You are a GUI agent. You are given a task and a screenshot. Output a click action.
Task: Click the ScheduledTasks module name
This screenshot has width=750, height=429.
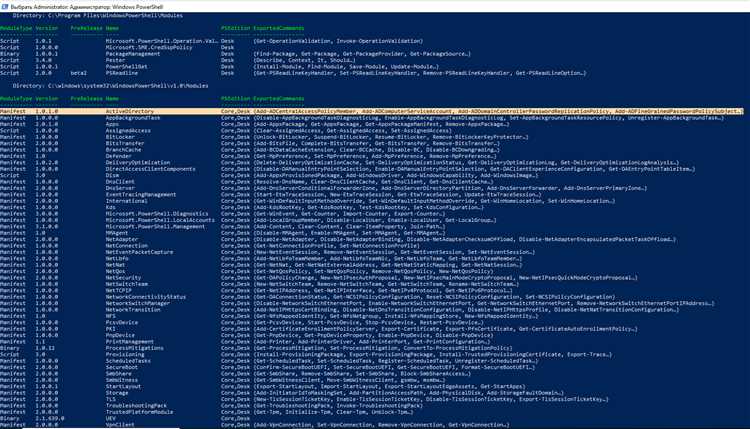tap(128, 361)
